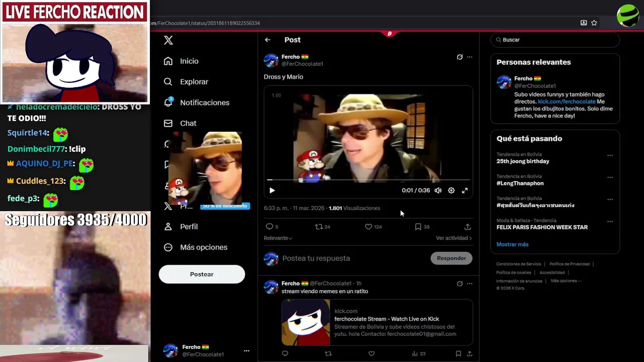The width and height of the screenshot is (644, 362).
Task: Click the magnifier icon beside Explorar
Action: [169, 81]
